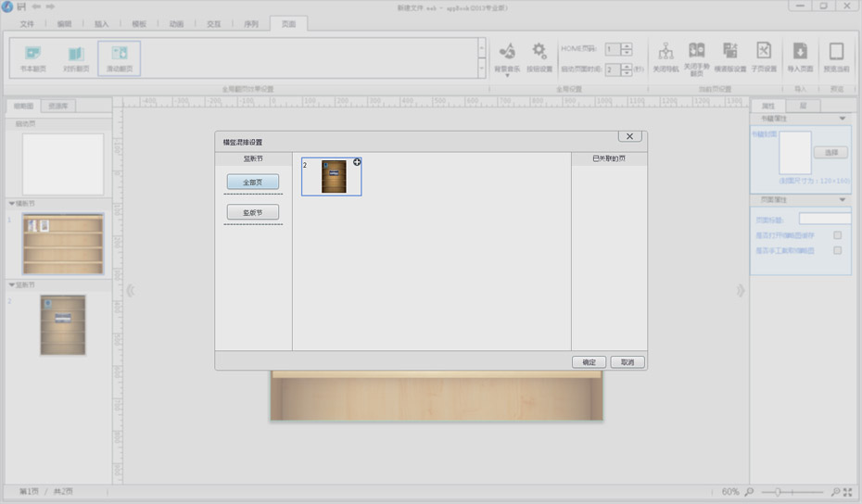Viewport: 862px width, 504px height.
Task: Select the 对折翻页 fold flip icon
Action: (x=75, y=54)
